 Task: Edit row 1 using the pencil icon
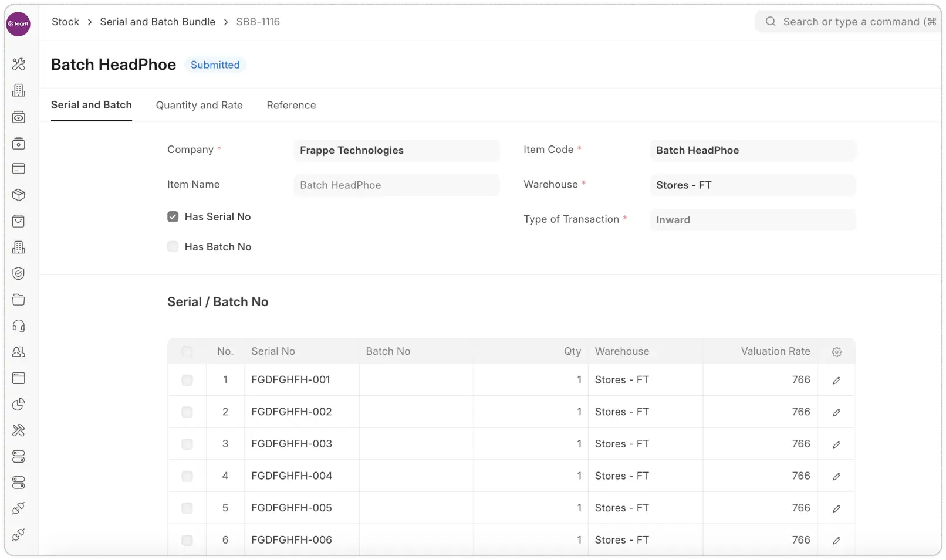(837, 381)
